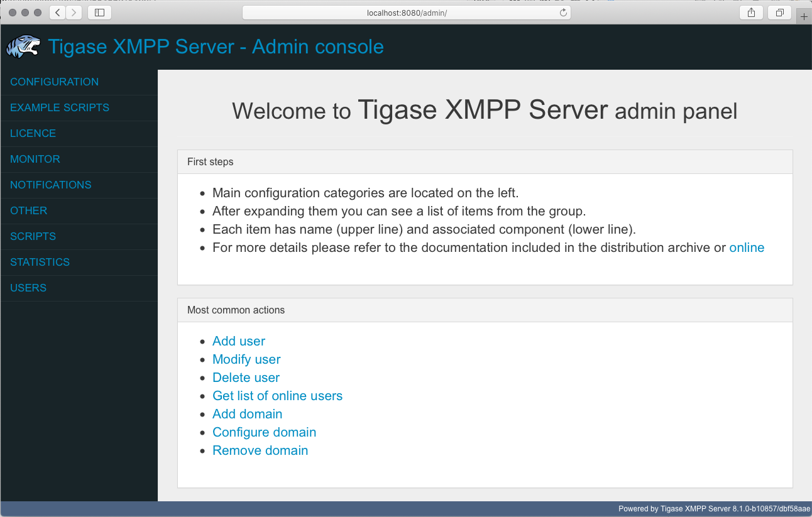Image resolution: width=812 pixels, height=517 pixels.
Task: Open the Modify user link
Action: point(246,359)
